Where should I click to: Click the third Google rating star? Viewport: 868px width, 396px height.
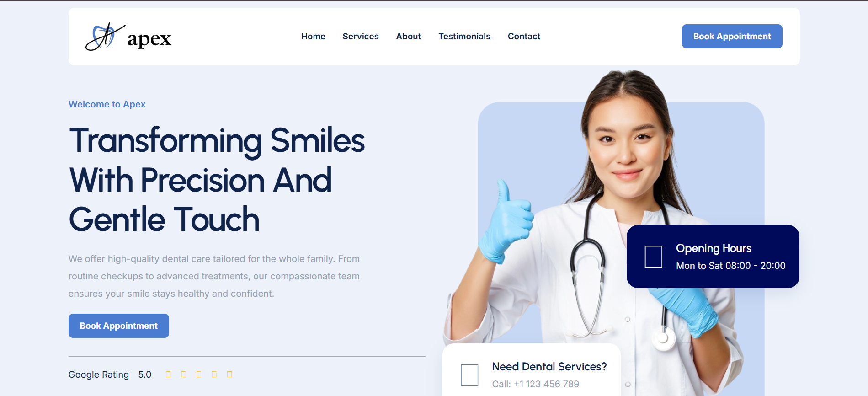point(199,375)
